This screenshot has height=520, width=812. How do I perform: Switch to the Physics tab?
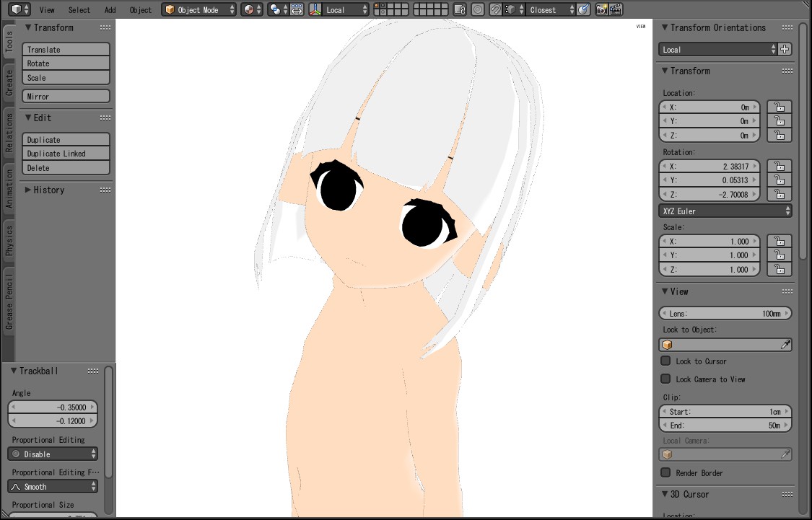click(9, 240)
